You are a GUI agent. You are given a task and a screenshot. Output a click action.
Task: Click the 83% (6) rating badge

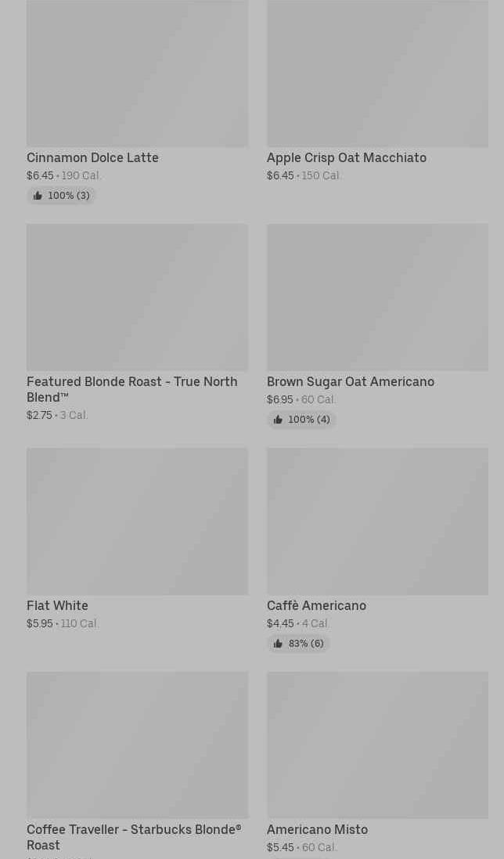(305, 644)
